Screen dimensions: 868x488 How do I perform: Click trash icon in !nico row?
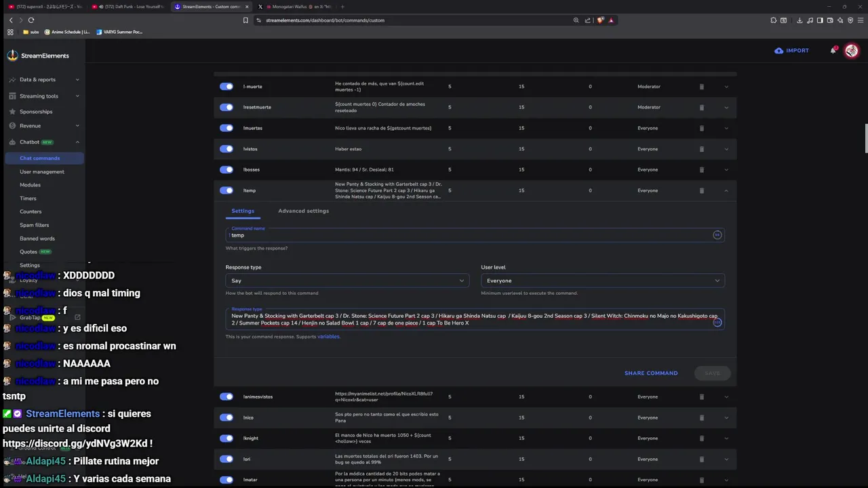[x=702, y=418]
